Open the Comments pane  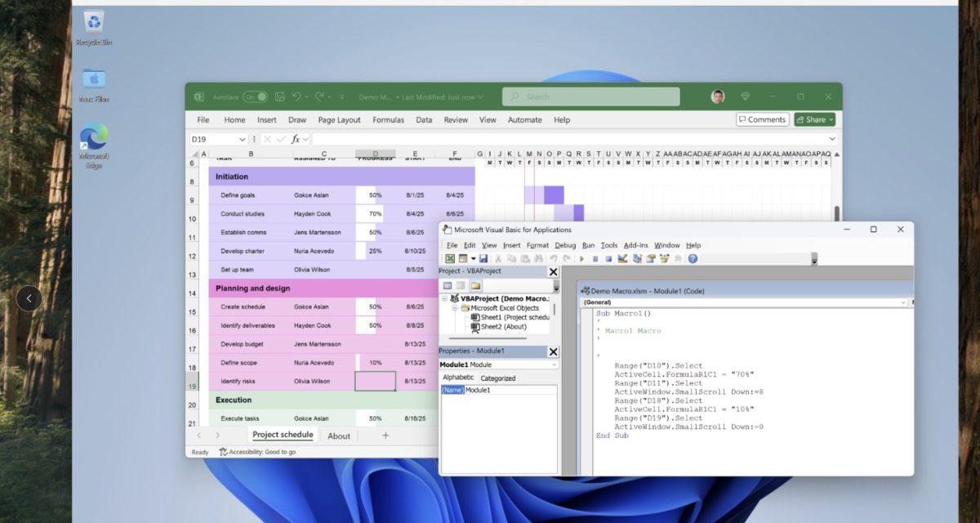coord(762,119)
